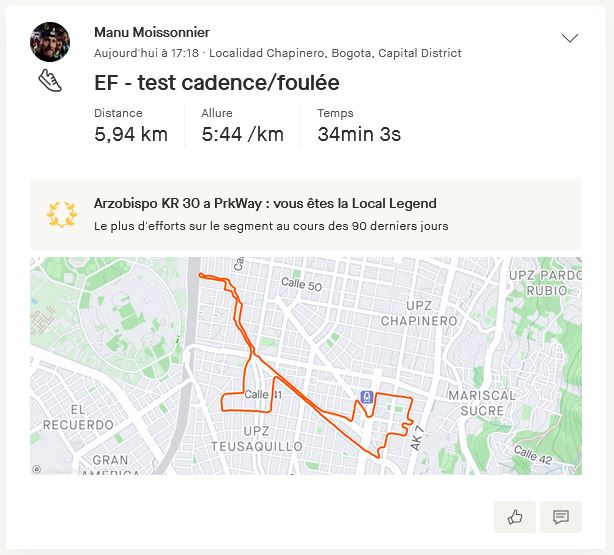Click the Allure pace value 5:44 /km
The image size is (614, 555).
pos(242,134)
